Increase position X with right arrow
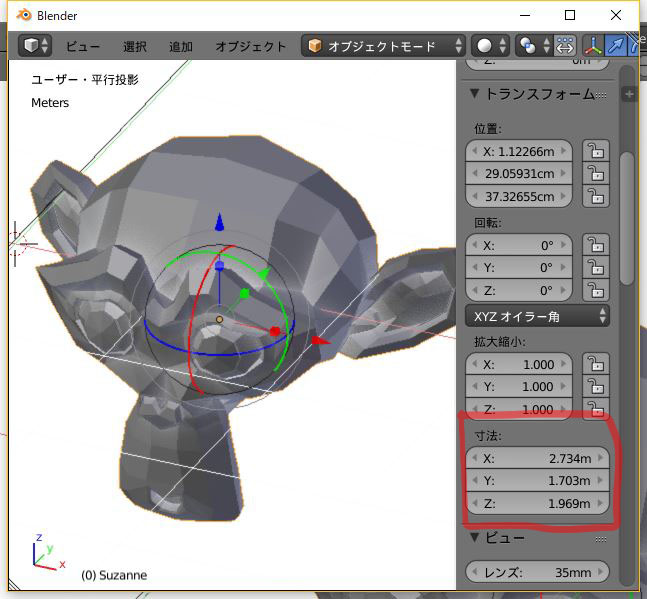 point(564,151)
